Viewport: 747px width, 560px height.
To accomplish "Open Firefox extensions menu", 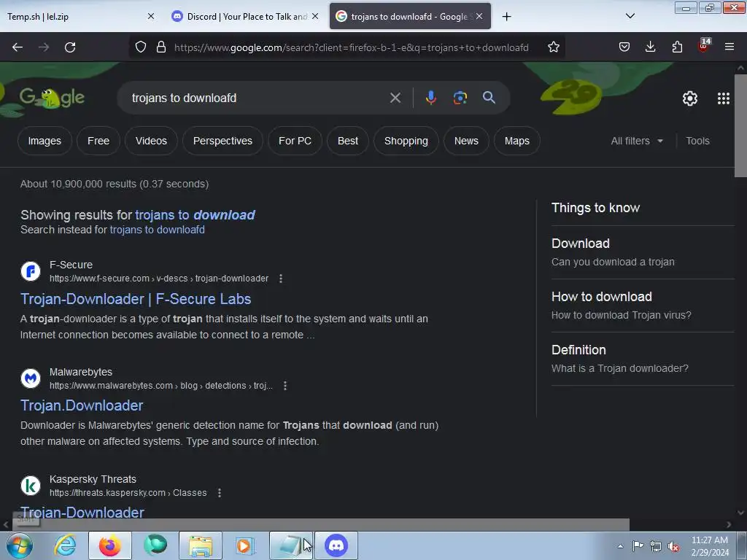I will [677, 47].
